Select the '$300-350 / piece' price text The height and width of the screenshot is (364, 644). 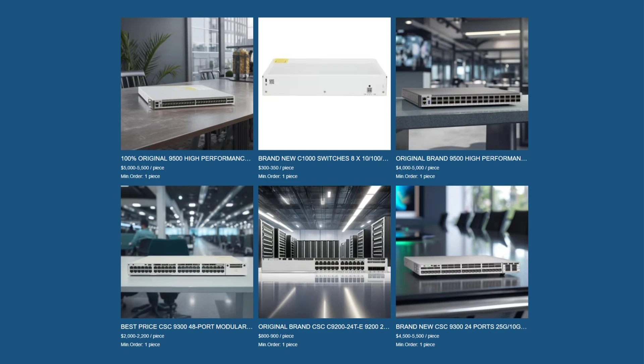(x=276, y=168)
